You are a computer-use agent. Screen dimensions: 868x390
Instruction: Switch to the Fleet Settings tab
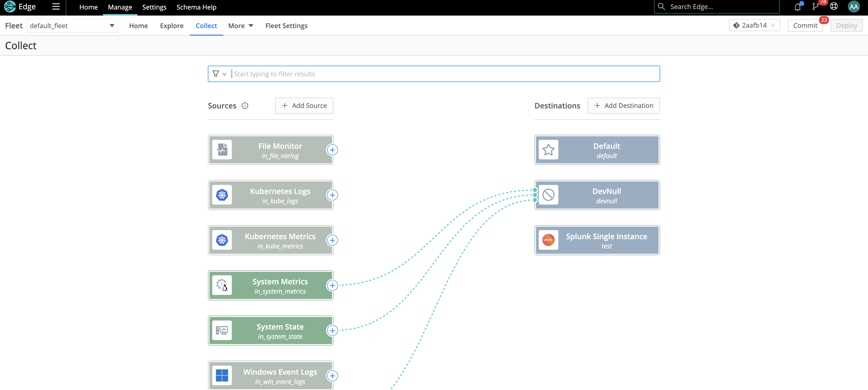pos(286,25)
